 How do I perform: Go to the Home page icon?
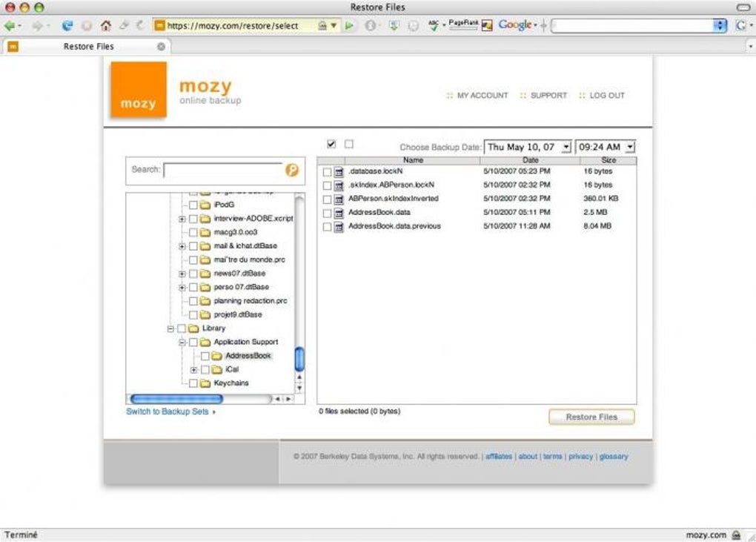tap(106, 25)
